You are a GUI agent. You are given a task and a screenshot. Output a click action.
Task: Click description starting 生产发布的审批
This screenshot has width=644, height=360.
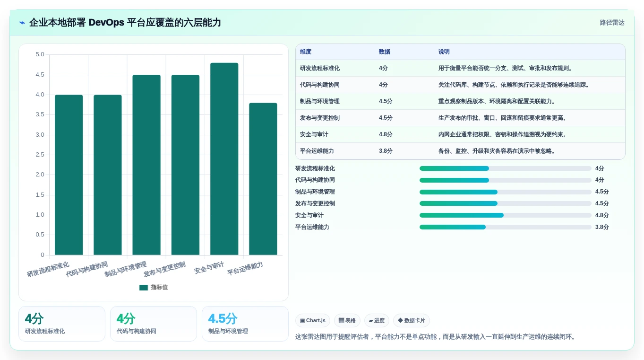click(503, 118)
